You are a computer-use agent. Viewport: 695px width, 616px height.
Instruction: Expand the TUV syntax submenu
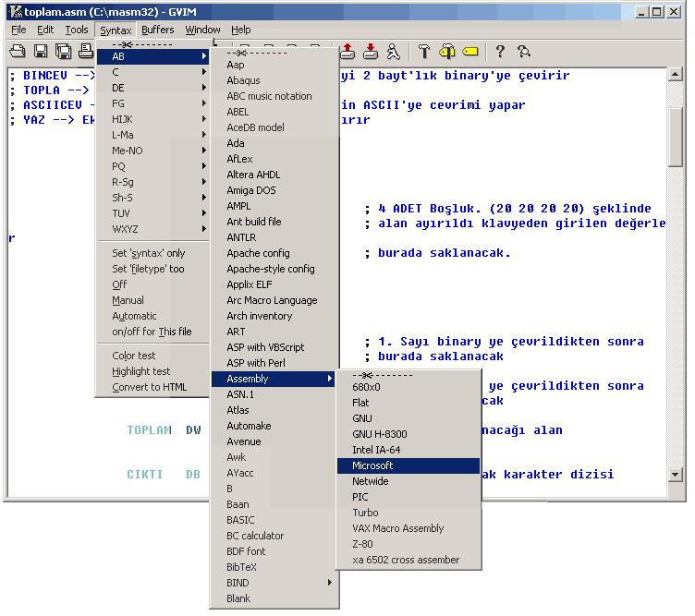click(x=152, y=213)
